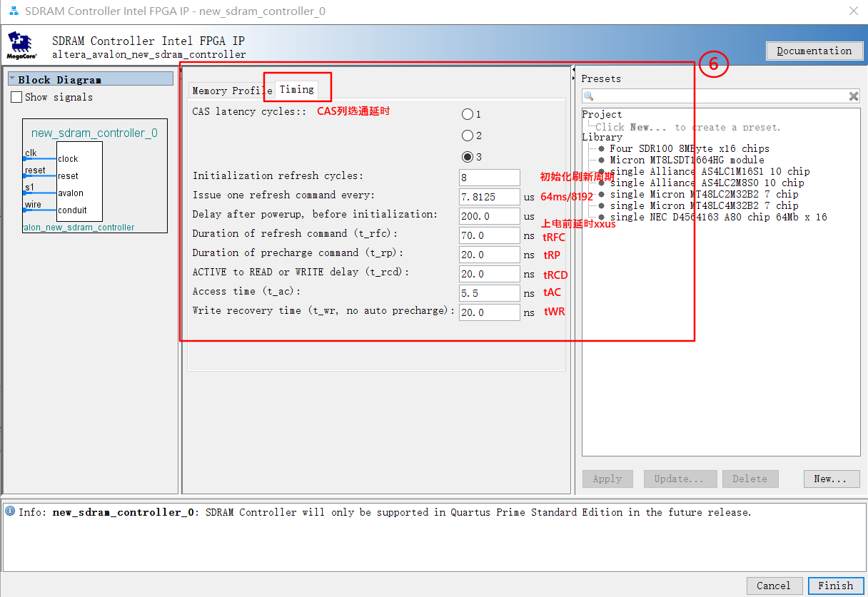Image resolution: width=868 pixels, height=597 pixels.
Task: Switch to the Memory Profile tab
Action: coord(232,91)
